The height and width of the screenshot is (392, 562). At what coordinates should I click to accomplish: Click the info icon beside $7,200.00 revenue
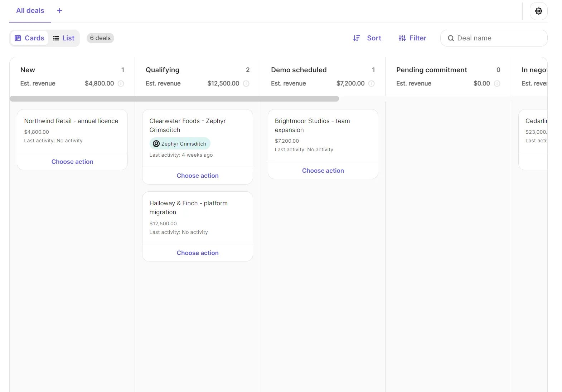tap(372, 83)
